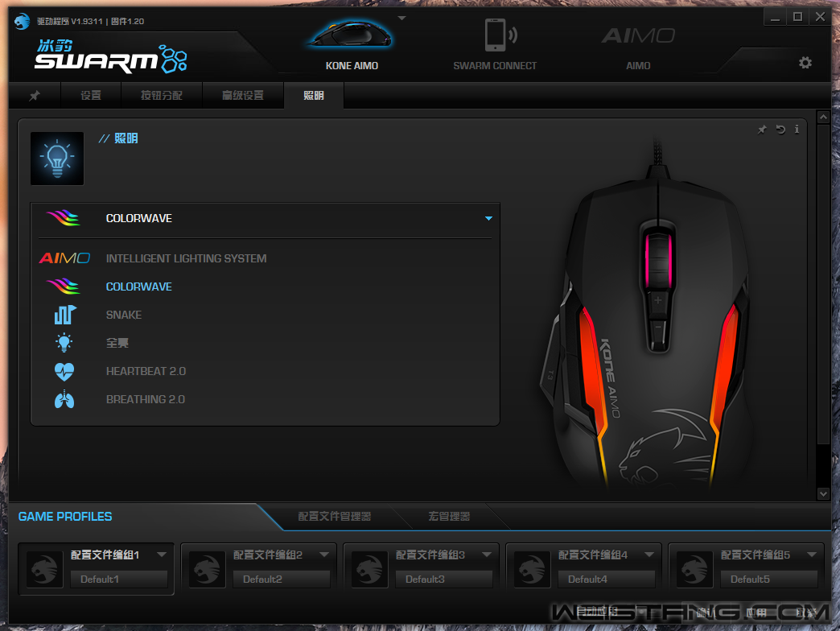Click the profile icon of 配置文件编组4
This screenshot has height=631, width=840.
point(533,569)
